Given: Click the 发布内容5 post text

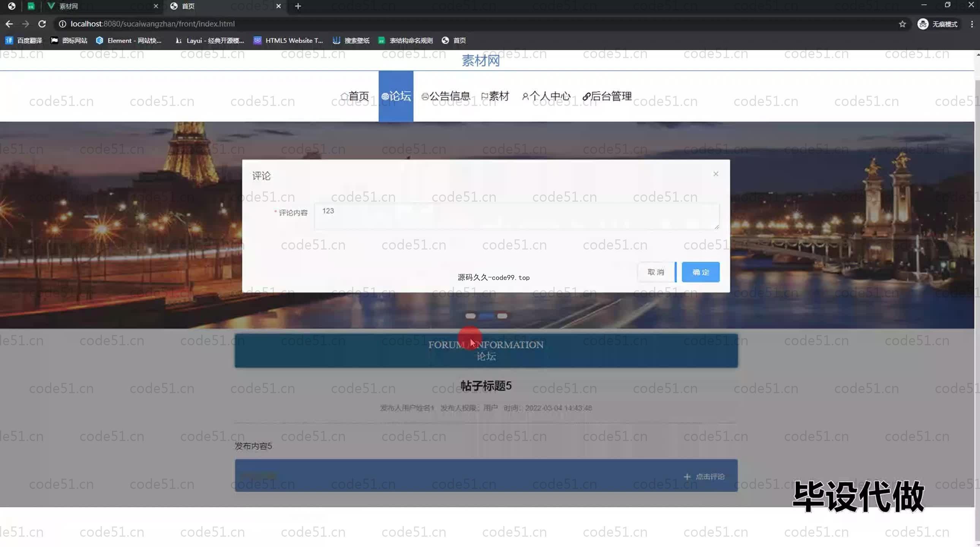Looking at the screenshot, I should [x=253, y=446].
